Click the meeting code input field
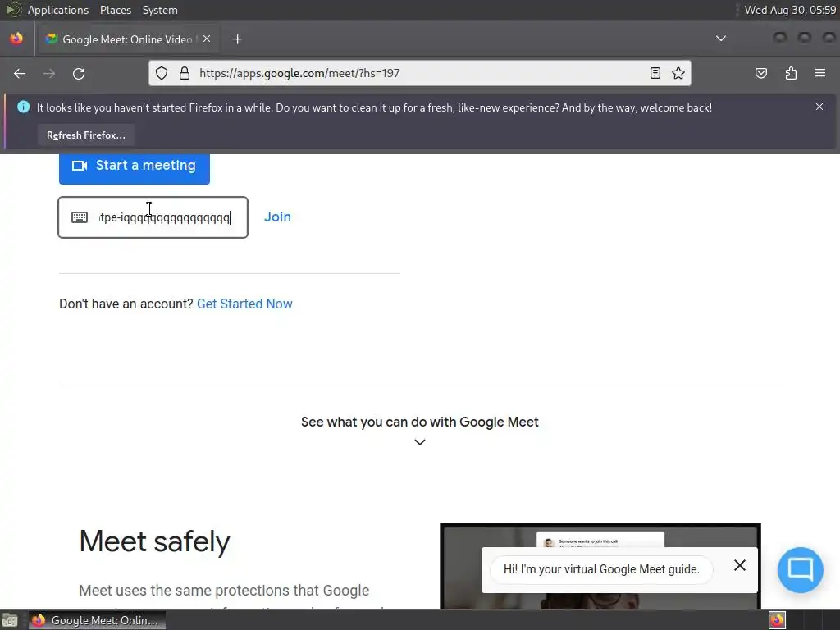840x630 pixels. click(153, 217)
